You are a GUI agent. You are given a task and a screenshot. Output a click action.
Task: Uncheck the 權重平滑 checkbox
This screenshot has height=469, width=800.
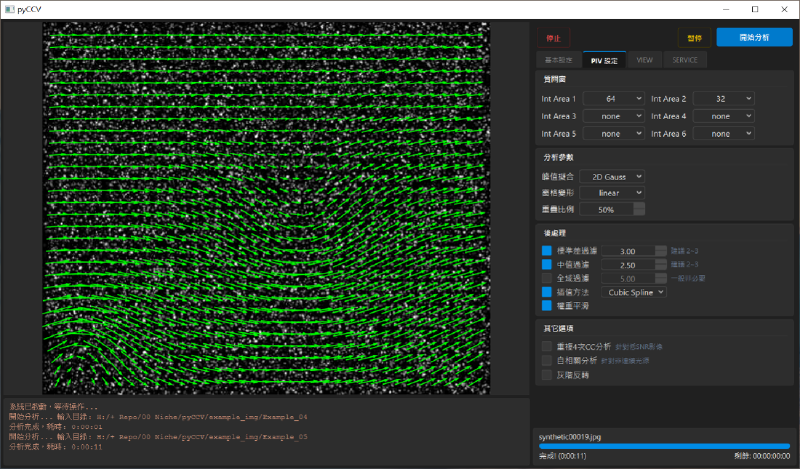point(547,306)
